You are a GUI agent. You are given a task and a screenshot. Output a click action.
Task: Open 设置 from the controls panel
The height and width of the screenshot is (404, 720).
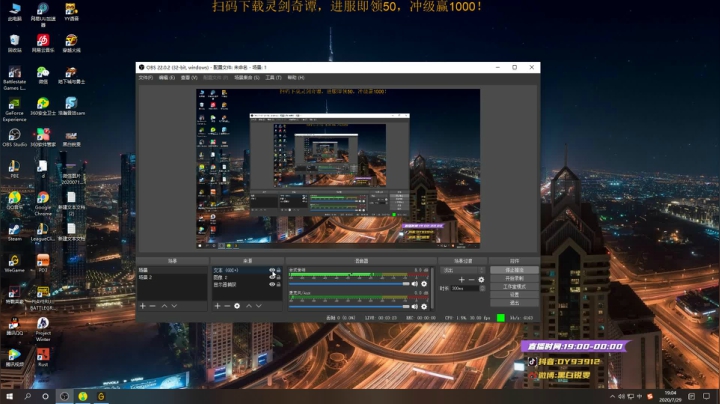(x=514, y=295)
